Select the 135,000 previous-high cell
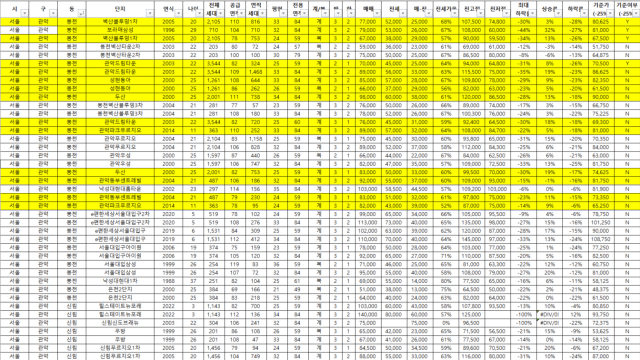The height and width of the screenshot is (360, 640). (471, 222)
